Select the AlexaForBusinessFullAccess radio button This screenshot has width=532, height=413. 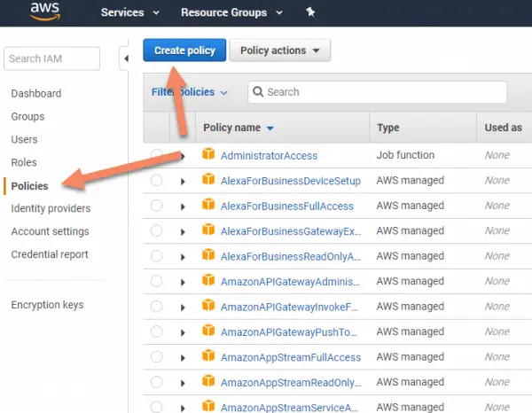point(156,206)
